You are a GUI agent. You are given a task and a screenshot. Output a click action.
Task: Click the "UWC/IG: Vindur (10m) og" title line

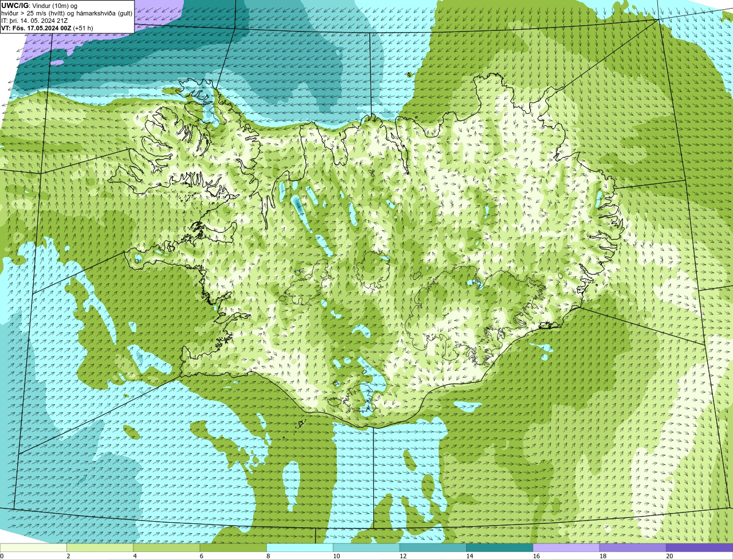(x=40, y=5)
